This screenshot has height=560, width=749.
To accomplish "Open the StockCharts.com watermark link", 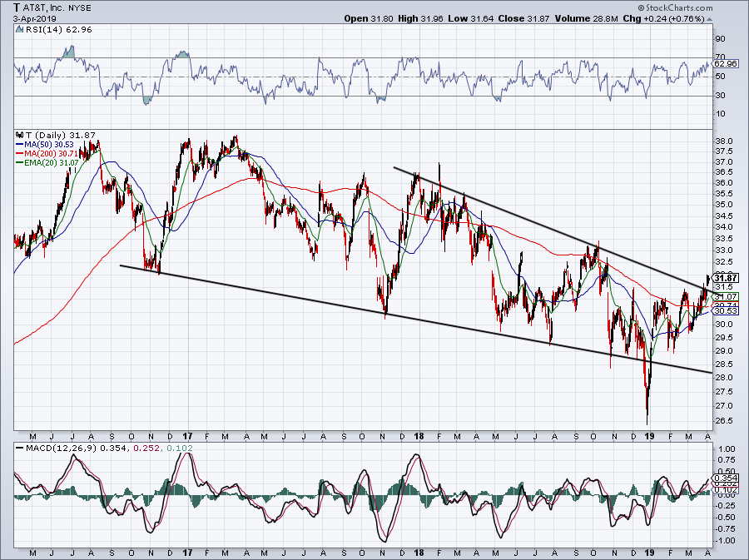I will pyautogui.click(x=675, y=7).
